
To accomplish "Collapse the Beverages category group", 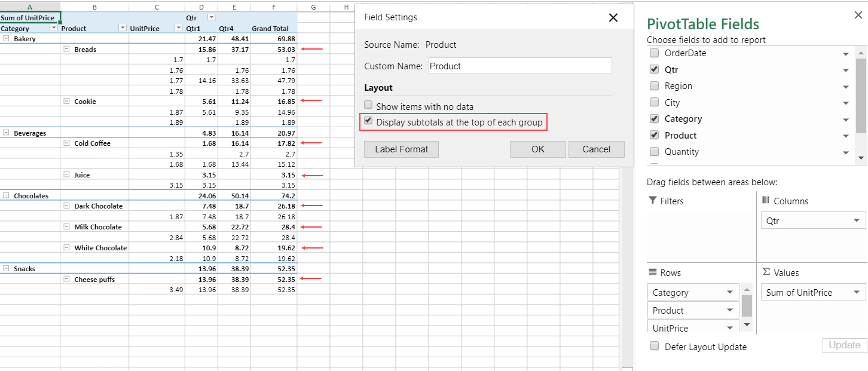I will click(x=7, y=133).
